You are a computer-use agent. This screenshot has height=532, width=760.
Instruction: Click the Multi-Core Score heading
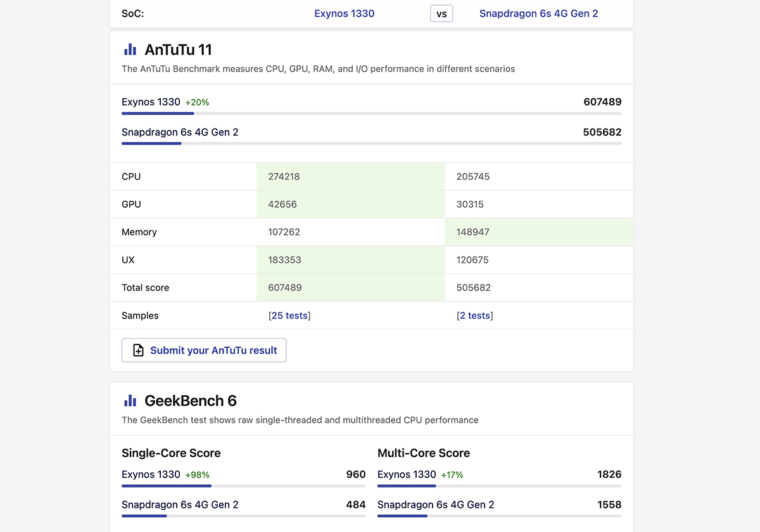[x=424, y=453]
